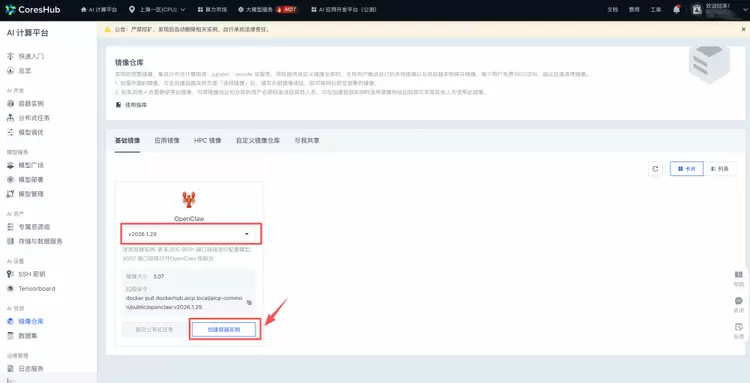
Task: Open the 帮助 help icon on the right
Action: [739, 278]
